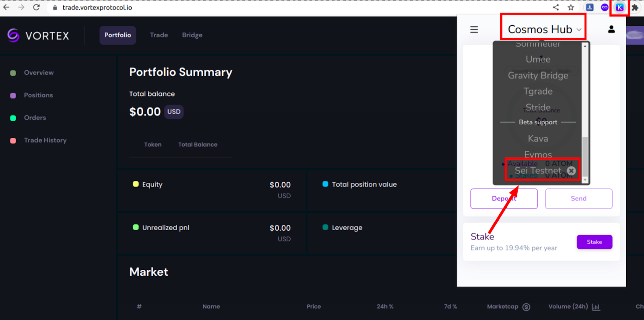Remove Sei Testnet with the X icon
Screen dimensions: 644x320
(571, 171)
